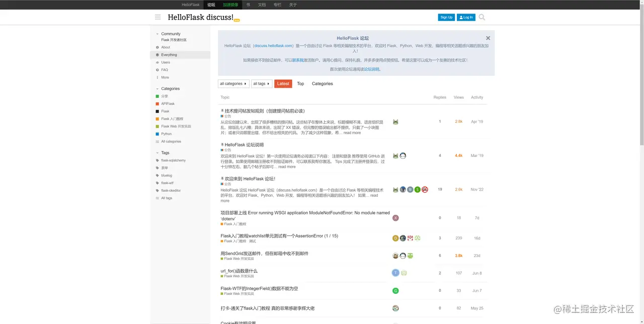The height and width of the screenshot is (324, 644).
Task: Click the All tags list icon
Action: (157, 198)
